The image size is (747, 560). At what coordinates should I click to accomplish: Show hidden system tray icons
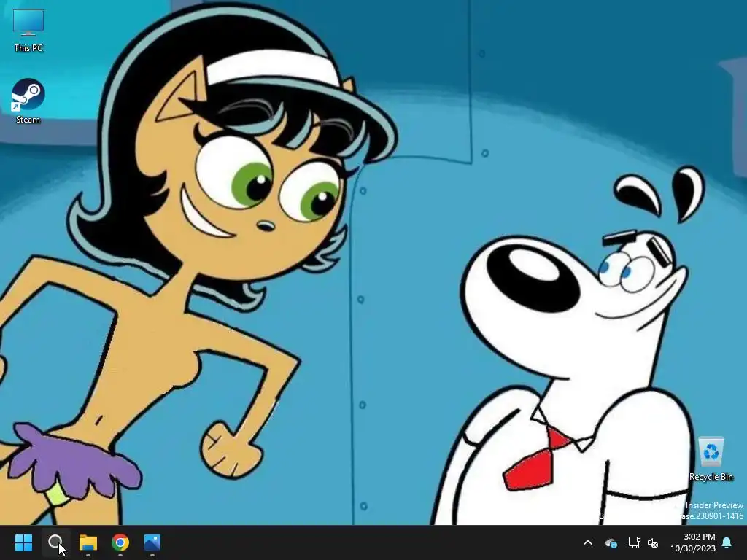(588, 542)
